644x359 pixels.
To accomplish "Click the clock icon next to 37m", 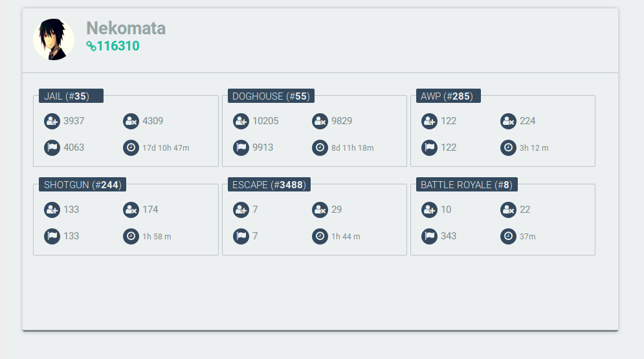I will (x=509, y=236).
